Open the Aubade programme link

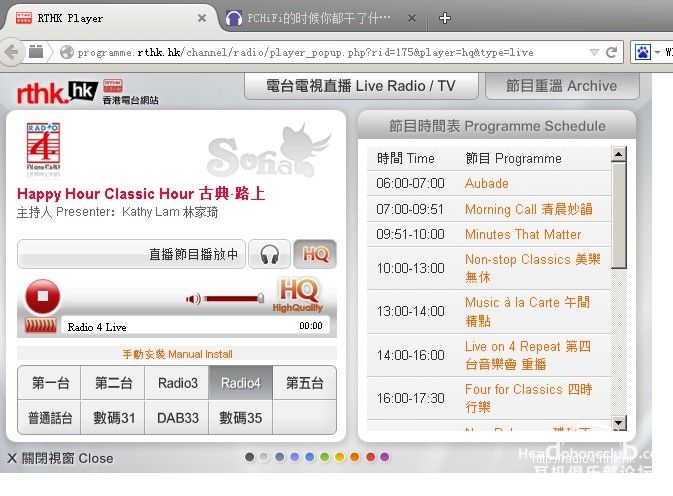487,184
